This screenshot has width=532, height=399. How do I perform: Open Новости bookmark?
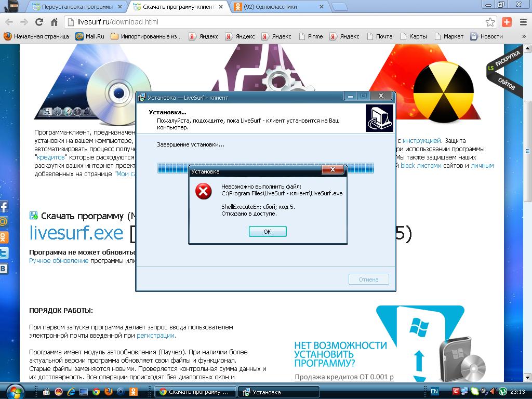click(486, 36)
